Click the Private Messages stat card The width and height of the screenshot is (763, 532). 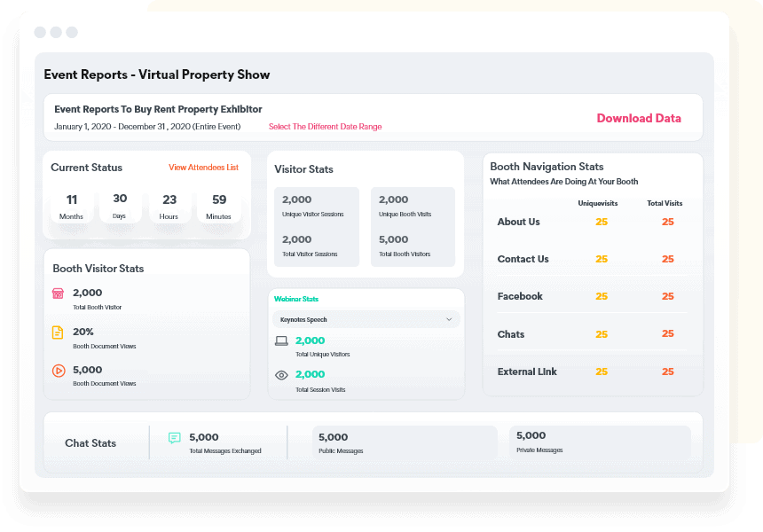click(600, 442)
